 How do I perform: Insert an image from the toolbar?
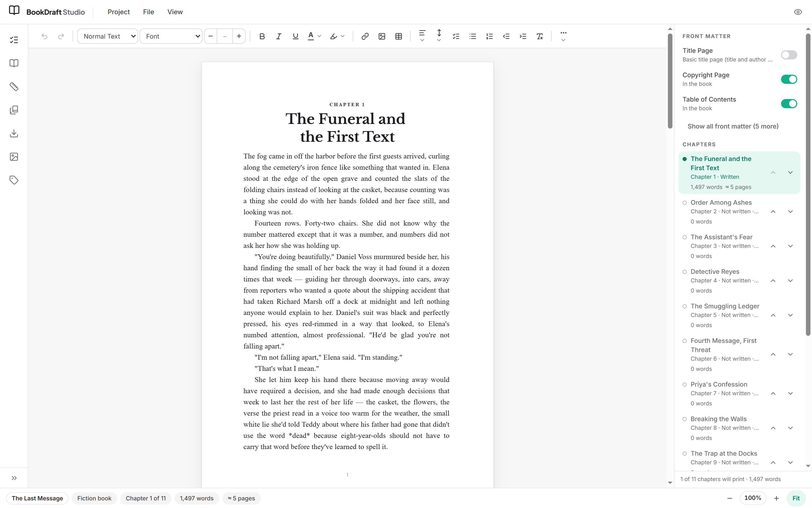[x=381, y=36]
